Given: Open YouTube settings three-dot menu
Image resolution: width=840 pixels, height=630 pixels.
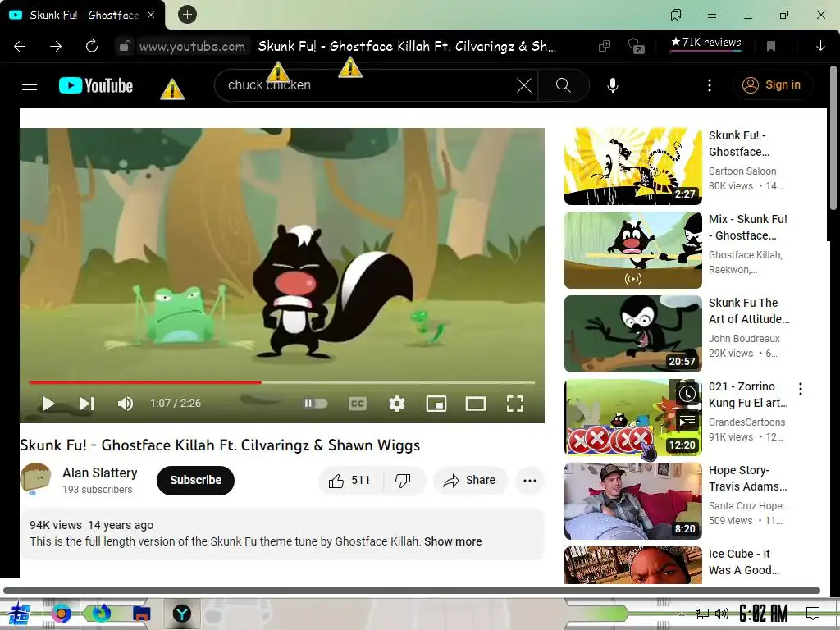Looking at the screenshot, I should (710, 85).
